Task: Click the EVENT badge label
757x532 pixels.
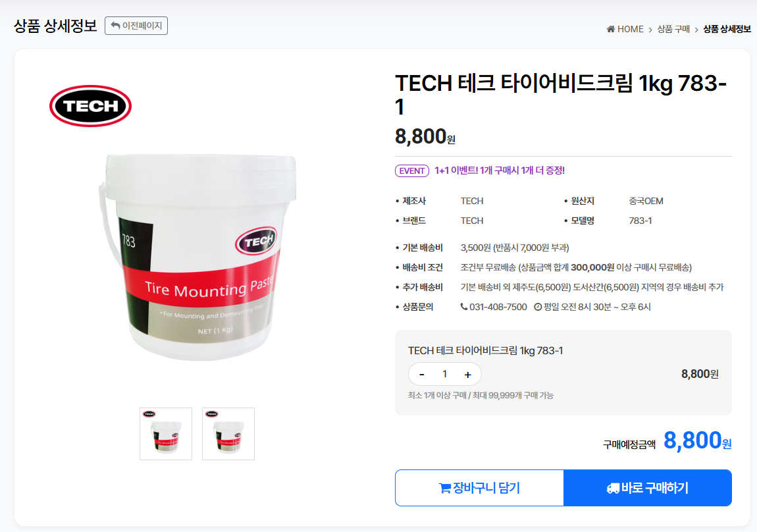Action: pyautogui.click(x=412, y=171)
